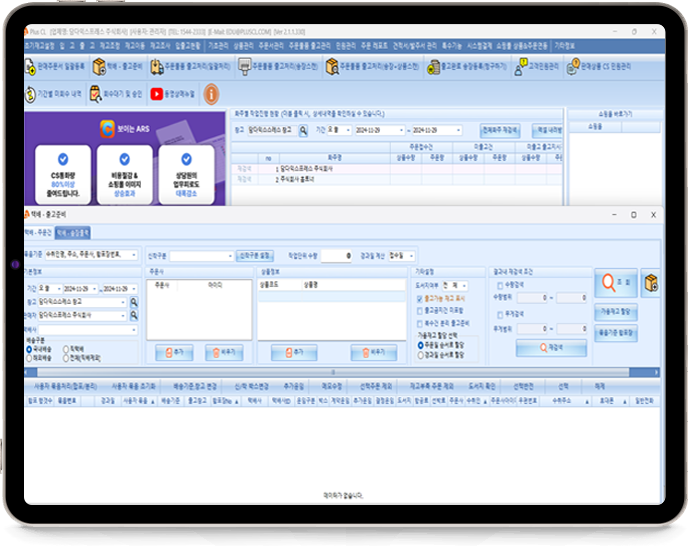Image resolution: width=688 pixels, height=546 pixels.
Task: Open 주문물품 출고처리(일괄처리) forklift icon
Action: 157,67
